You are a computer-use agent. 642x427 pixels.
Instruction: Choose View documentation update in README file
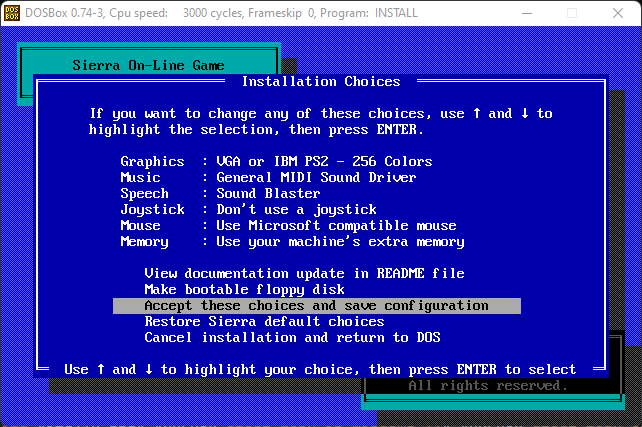tap(305, 273)
